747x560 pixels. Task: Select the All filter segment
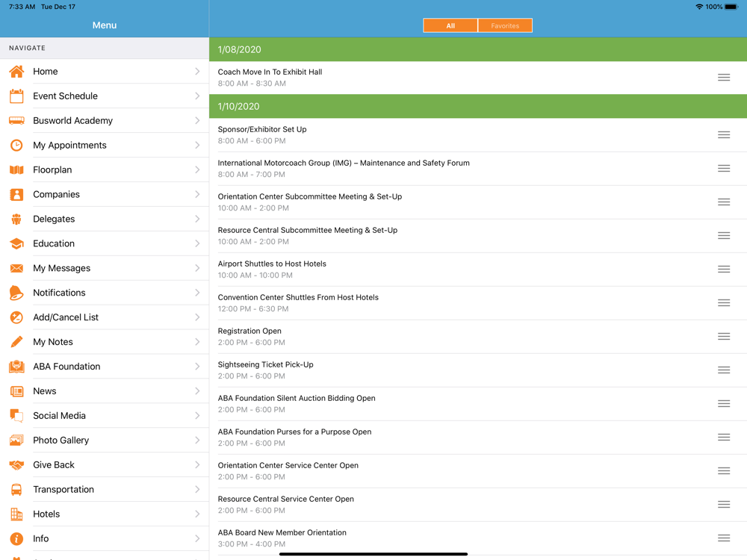pos(450,25)
